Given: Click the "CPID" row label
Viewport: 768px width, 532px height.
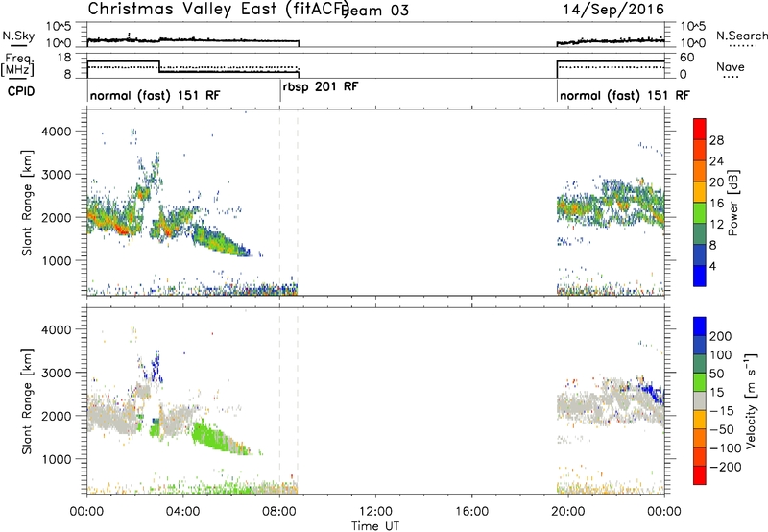Looking at the screenshot, I should [21, 91].
